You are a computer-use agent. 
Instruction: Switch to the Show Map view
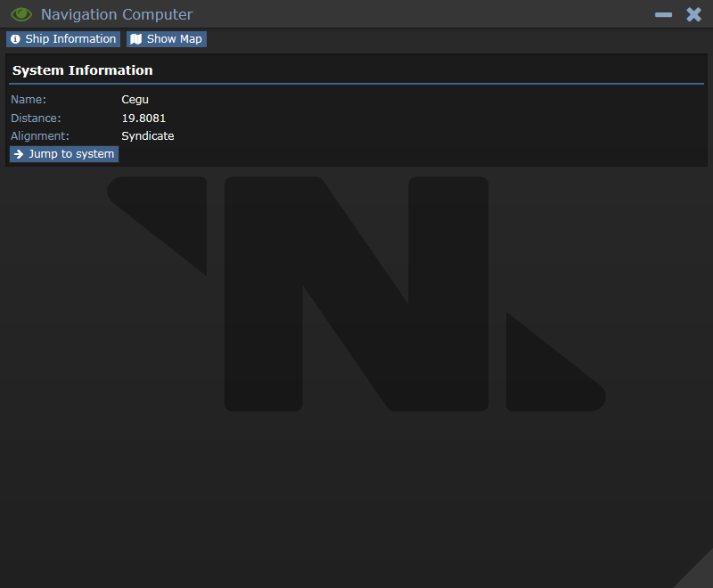pos(167,39)
